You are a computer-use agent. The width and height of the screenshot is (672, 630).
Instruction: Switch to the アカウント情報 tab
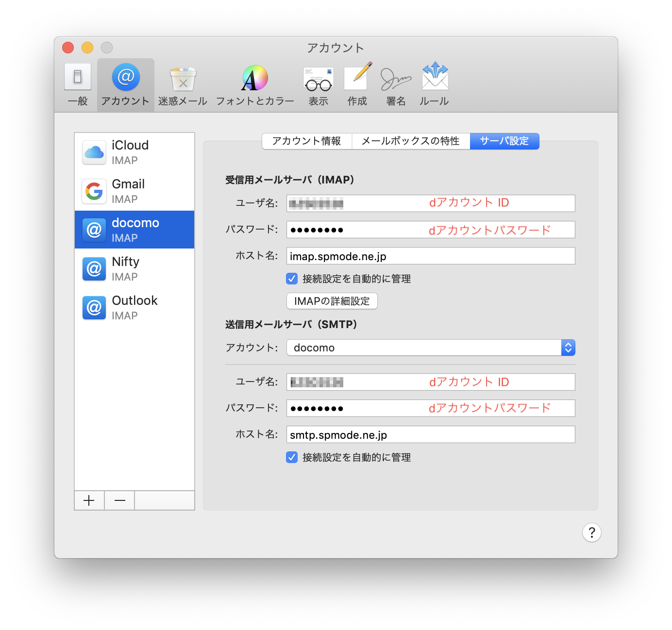[307, 141]
